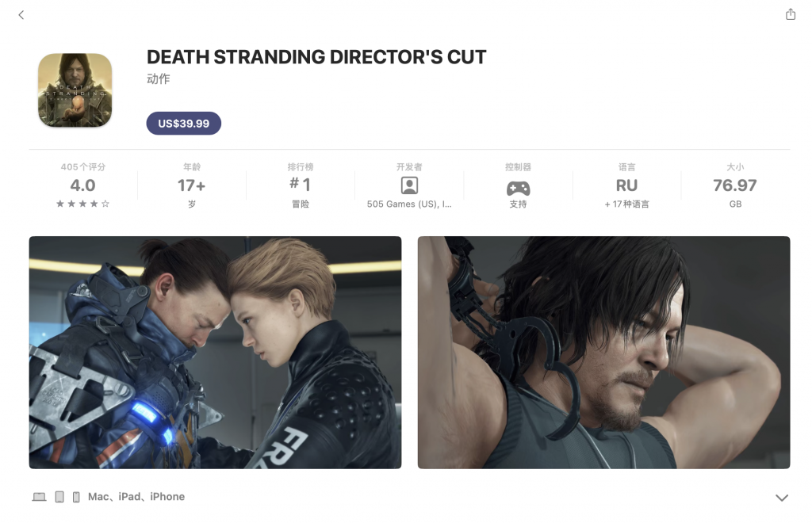Click the 动作 action category label
The image size is (812, 523).
pyautogui.click(x=158, y=78)
